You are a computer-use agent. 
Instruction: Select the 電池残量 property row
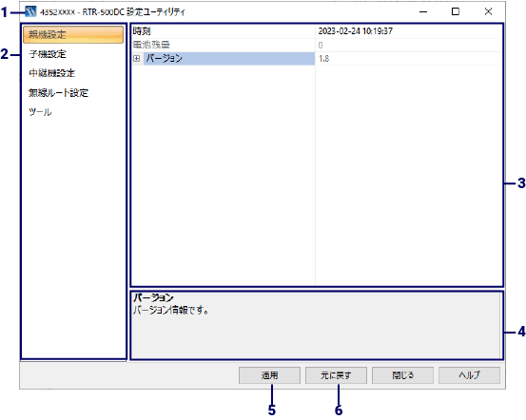pyautogui.click(x=317, y=45)
